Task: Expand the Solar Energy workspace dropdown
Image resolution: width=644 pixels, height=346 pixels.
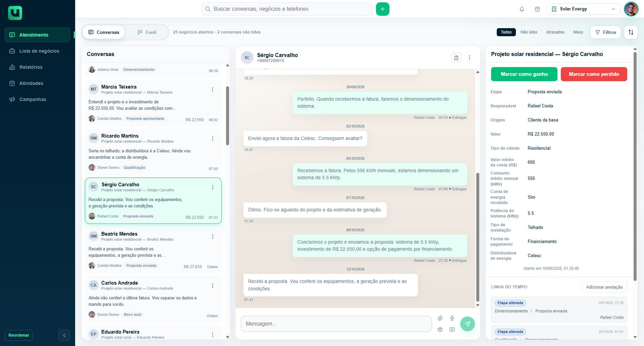Action: tap(583, 9)
